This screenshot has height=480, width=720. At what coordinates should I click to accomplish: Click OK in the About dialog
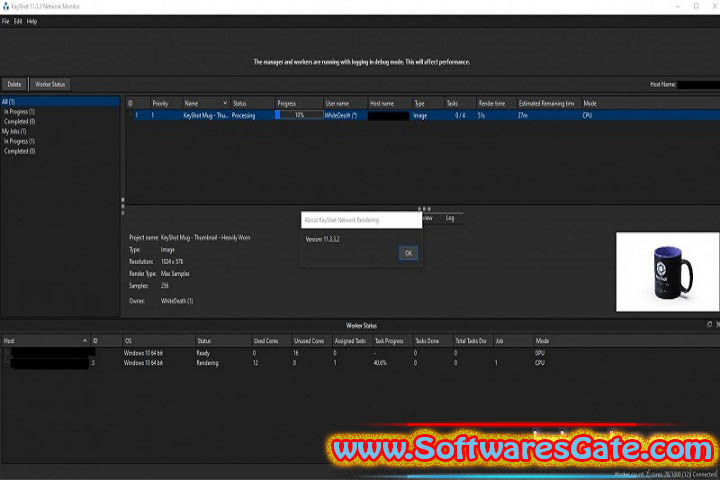(408, 253)
